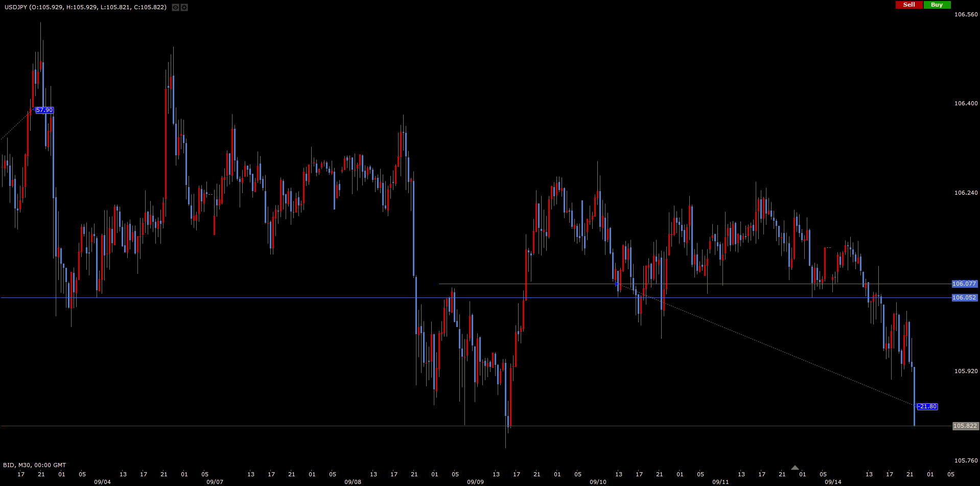Screen dimensions: 980x486
Task: Toggle the eye visibility icon beside USDJPY
Action: click(x=175, y=8)
